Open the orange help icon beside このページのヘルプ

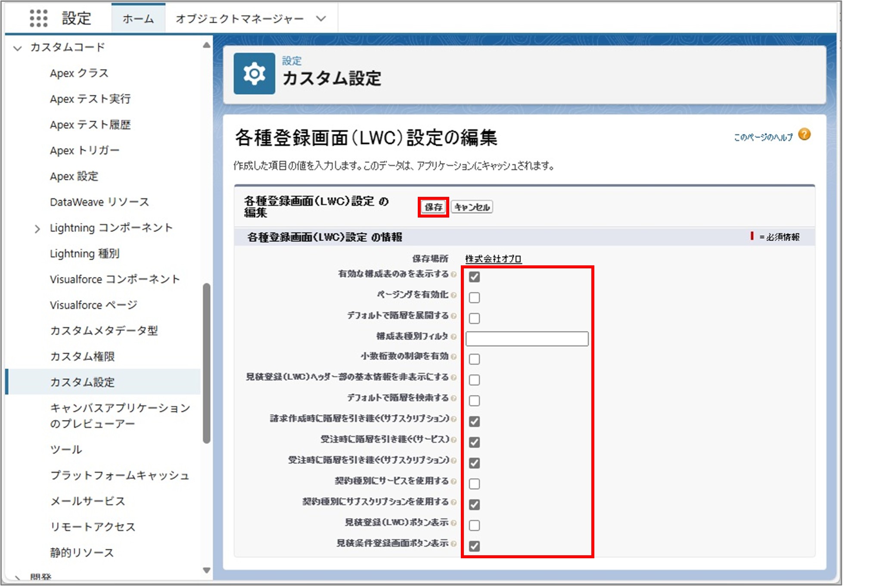coord(804,135)
